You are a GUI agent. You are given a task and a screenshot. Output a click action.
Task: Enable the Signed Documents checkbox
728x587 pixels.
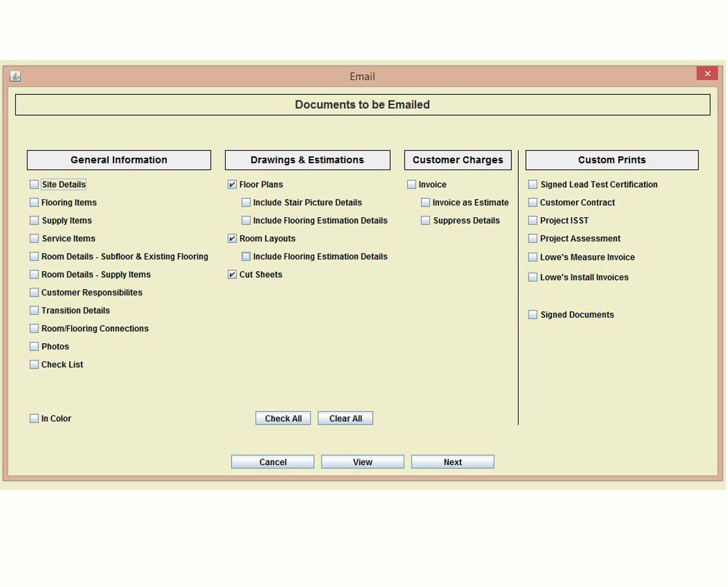(533, 315)
